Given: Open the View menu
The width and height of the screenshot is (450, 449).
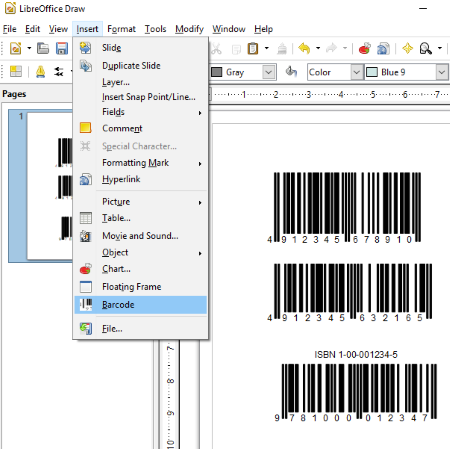Looking at the screenshot, I should point(58,29).
